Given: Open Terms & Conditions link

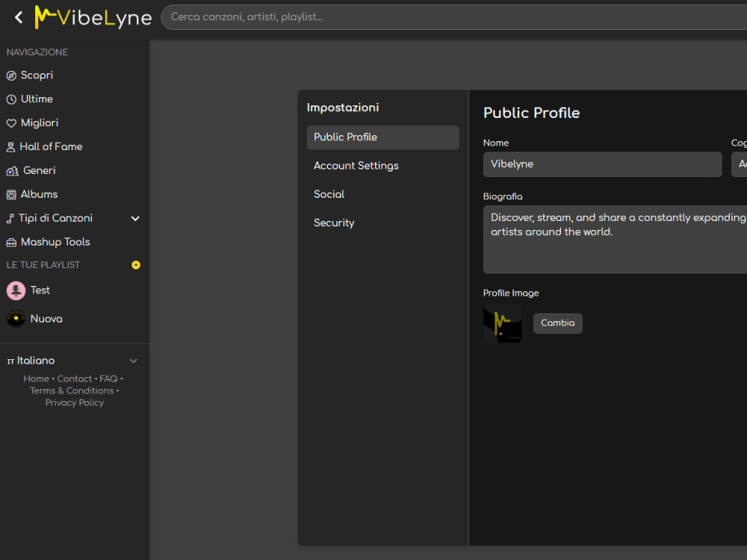Looking at the screenshot, I should [72, 391].
